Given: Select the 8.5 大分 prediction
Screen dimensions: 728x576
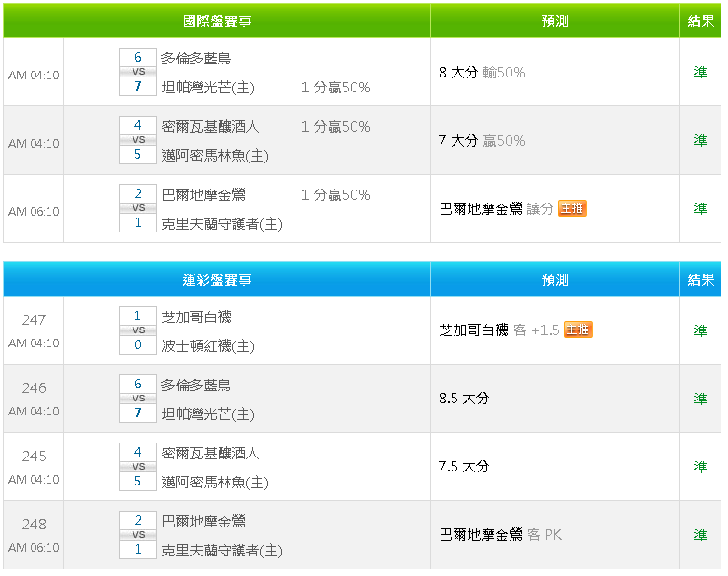Looking at the screenshot, I should (x=464, y=398).
